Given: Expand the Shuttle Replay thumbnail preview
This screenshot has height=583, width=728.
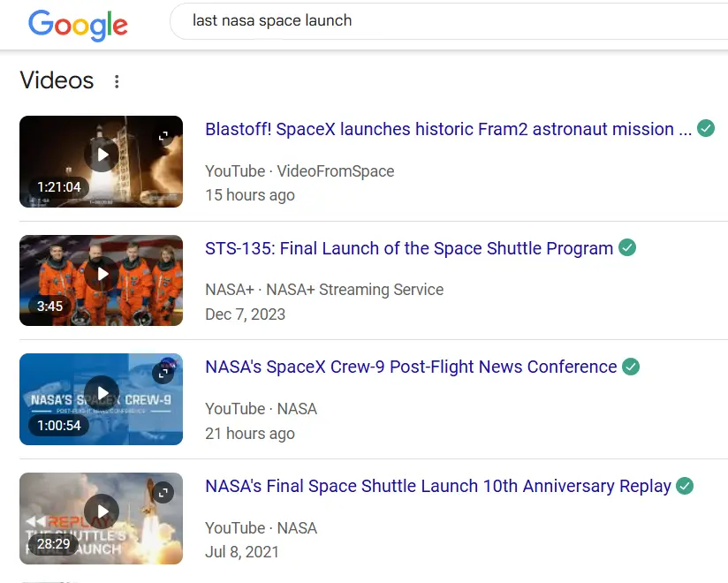Looking at the screenshot, I should (163, 493).
